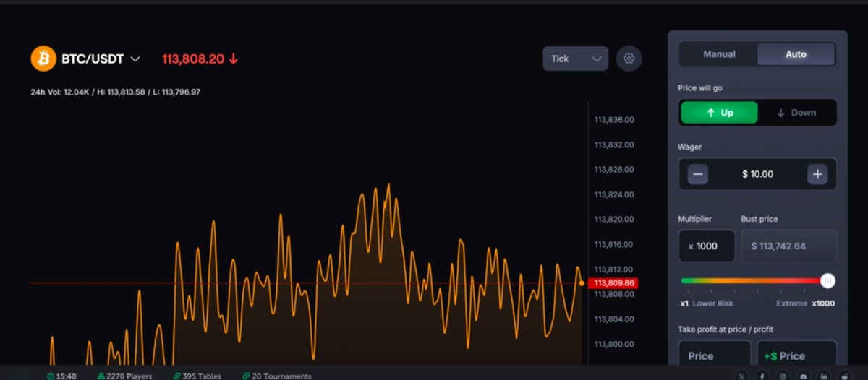Click the players icon beside 2270 Players
Image resolution: width=868 pixels, height=380 pixels.
pyautogui.click(x=101, y=376)
